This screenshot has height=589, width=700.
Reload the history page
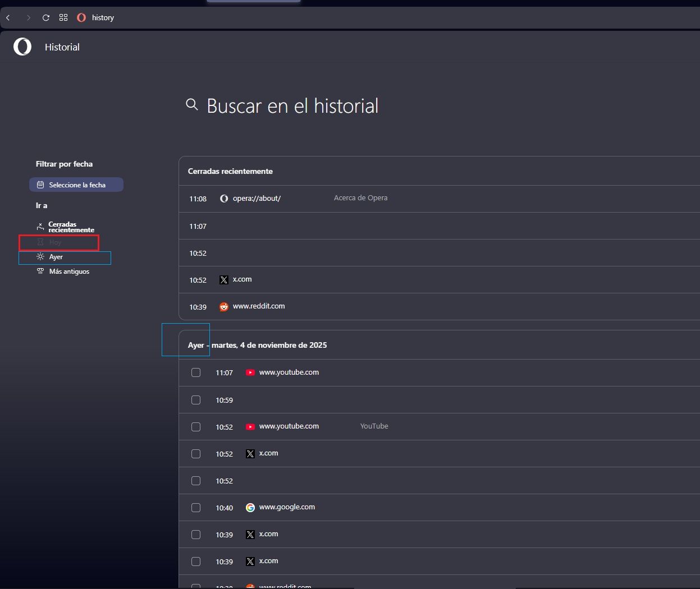(46, 18)
